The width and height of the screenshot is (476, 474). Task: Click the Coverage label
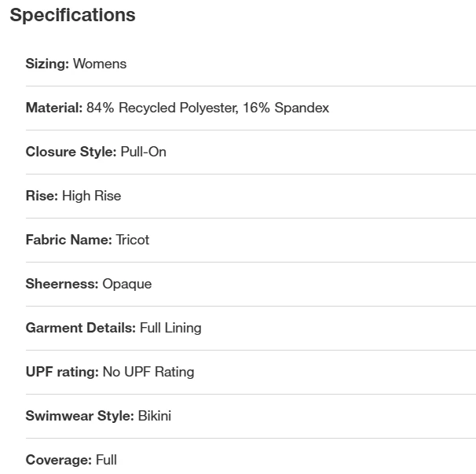pos(58,460)
